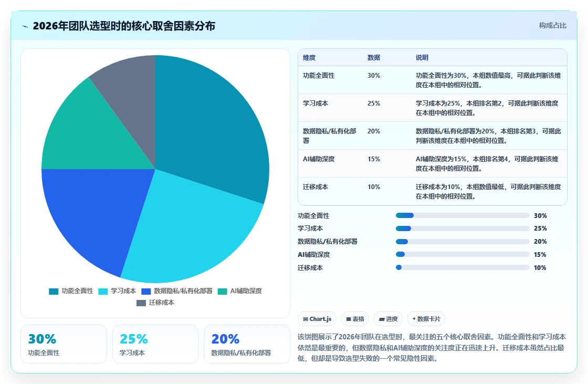Click the summary paragraph starting 该饼图展示了
The width and height of the screenshot is (588, 384).
point(432,348)
